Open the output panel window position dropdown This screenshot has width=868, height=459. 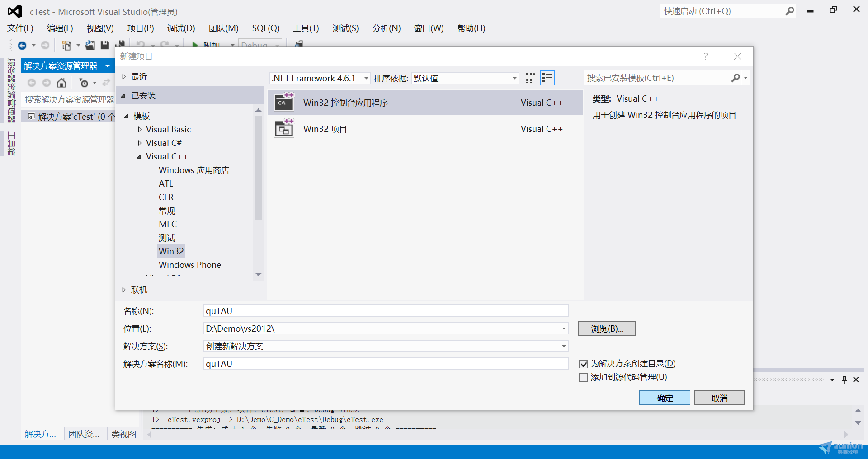[x=832, y=380]
